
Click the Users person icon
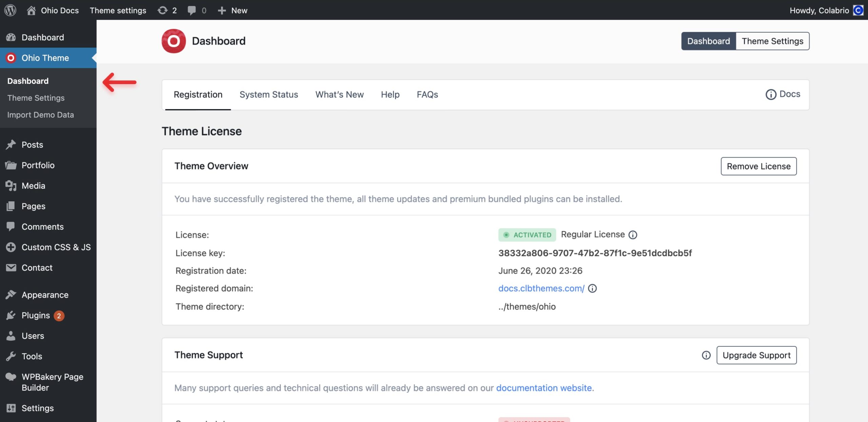(x=11, y=336)
